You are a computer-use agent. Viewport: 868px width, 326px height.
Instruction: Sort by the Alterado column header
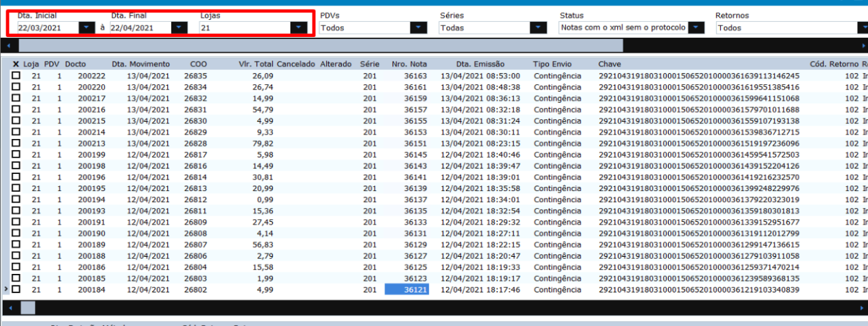(336, 64)
